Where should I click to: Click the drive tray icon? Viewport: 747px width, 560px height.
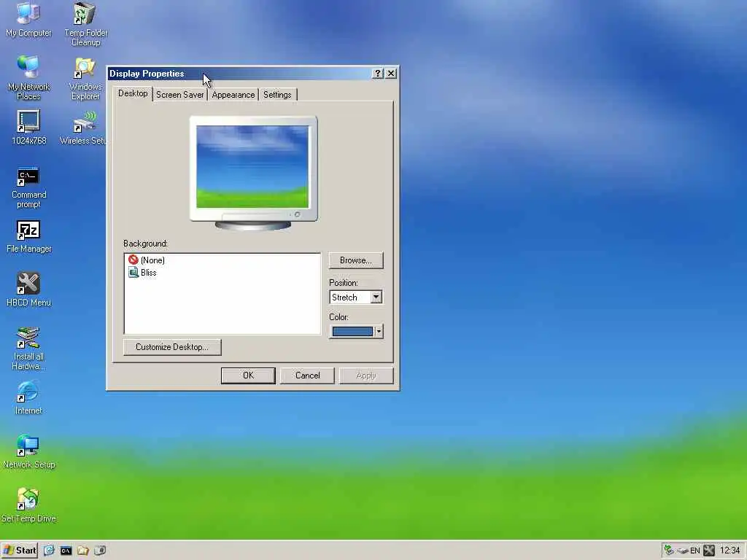(x=682, y=551)
